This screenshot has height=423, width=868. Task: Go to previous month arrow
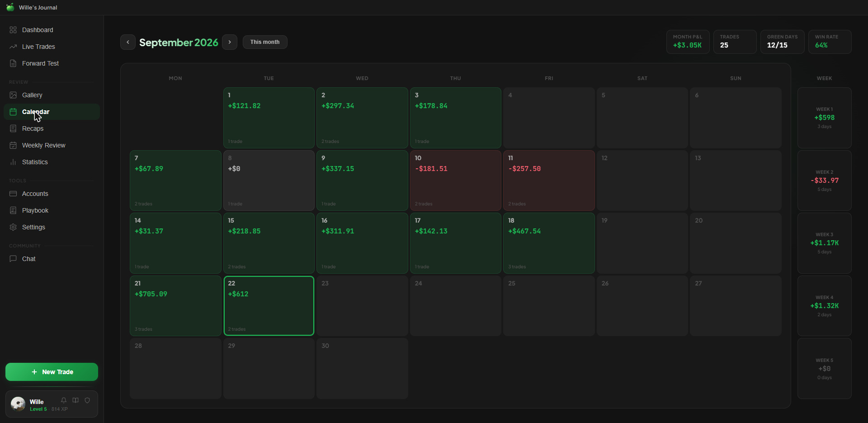pyautogui.click(x=128, y=42)
